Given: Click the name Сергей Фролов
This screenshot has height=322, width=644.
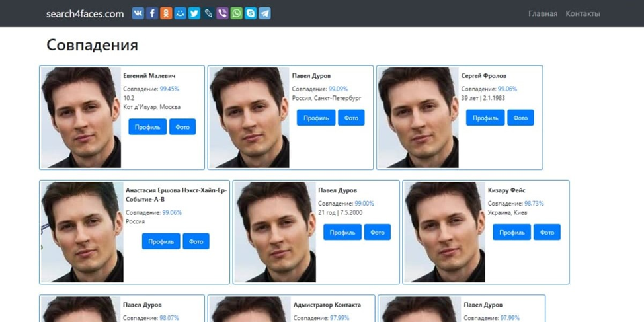Looking at the screenshot, I should pos(484,76).
